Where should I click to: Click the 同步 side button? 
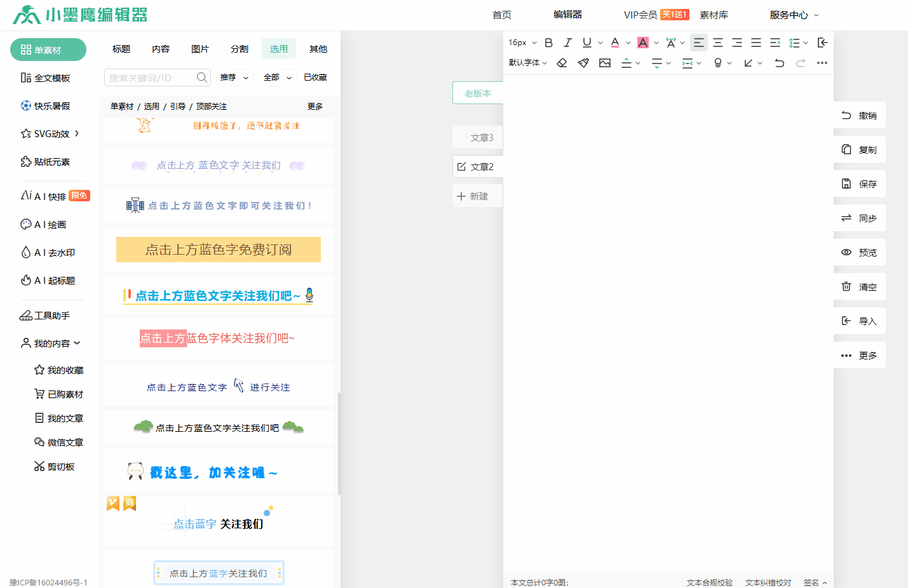[860, 218]
